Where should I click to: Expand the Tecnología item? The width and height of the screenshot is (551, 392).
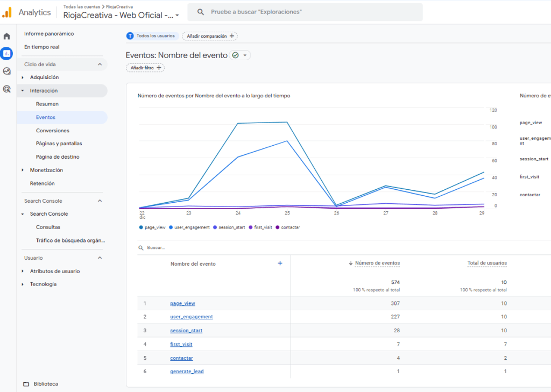(23, 284)
